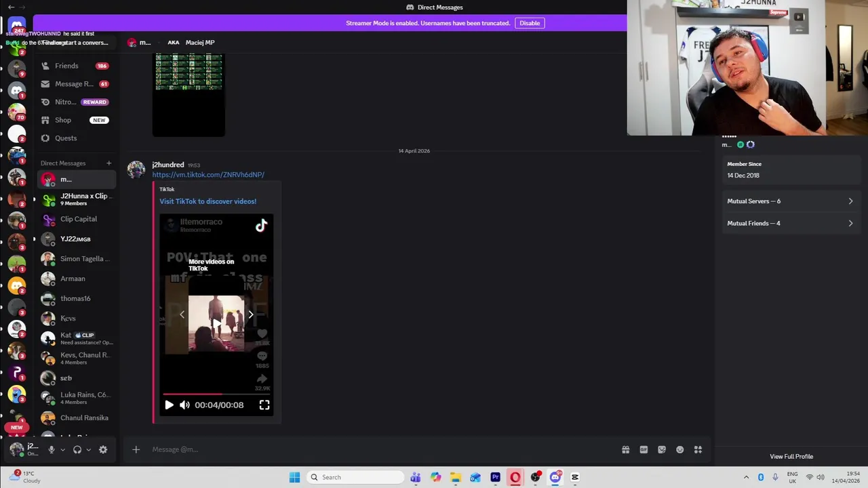Screen dimensions: 868x488
Task: Open the GIF picker
Action: click(644, 449)
